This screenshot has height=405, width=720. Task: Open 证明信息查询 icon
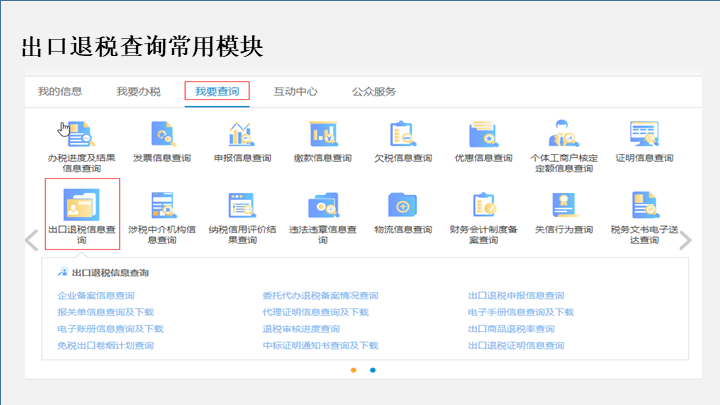[644, 134]
